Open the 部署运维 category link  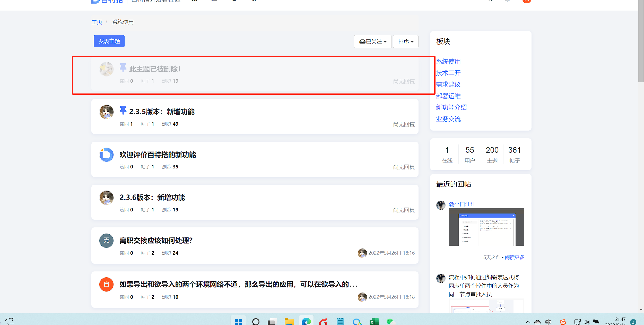[448, 96]
